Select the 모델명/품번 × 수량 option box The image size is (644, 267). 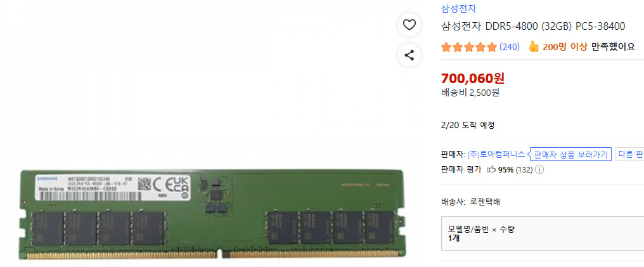(543, 233)
